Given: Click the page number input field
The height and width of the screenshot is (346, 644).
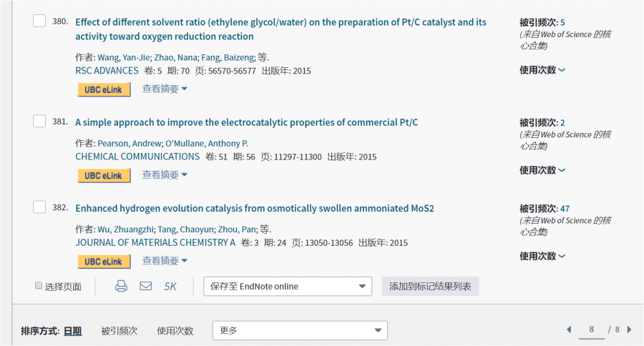Looking at the screenshot, I should point(591,330).
